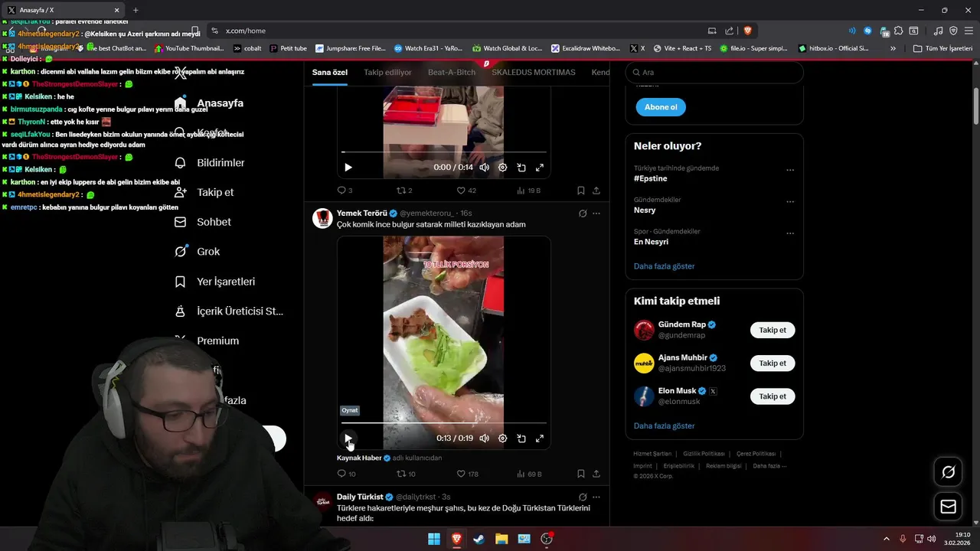Open the Brave hamburger menu
This screenshot has width=980, height=551.
pyautogui.click(x=969, y=31)
